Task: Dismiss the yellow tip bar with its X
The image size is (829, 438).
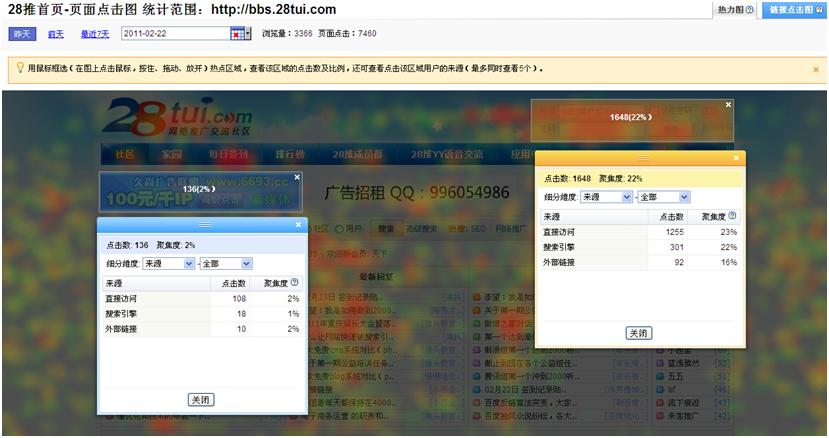Action: click(816, 69)
